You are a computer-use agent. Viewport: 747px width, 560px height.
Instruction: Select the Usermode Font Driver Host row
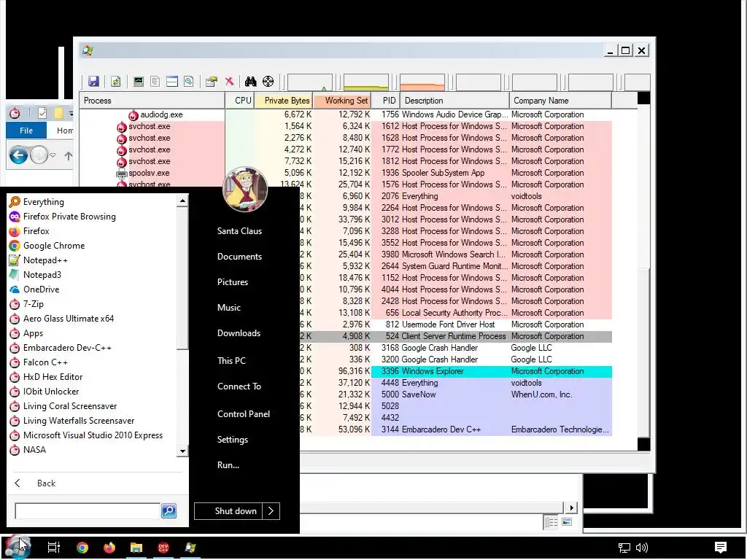[456, 324]
